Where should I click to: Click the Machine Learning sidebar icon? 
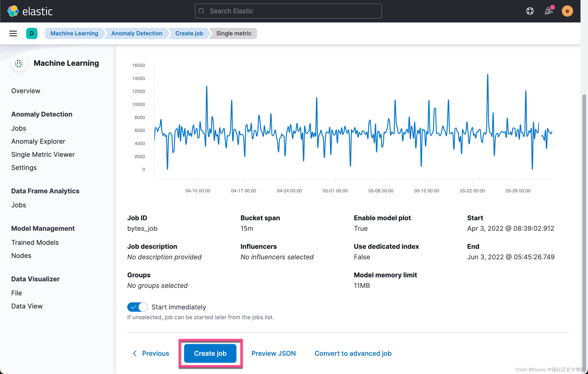pos(19,63)
